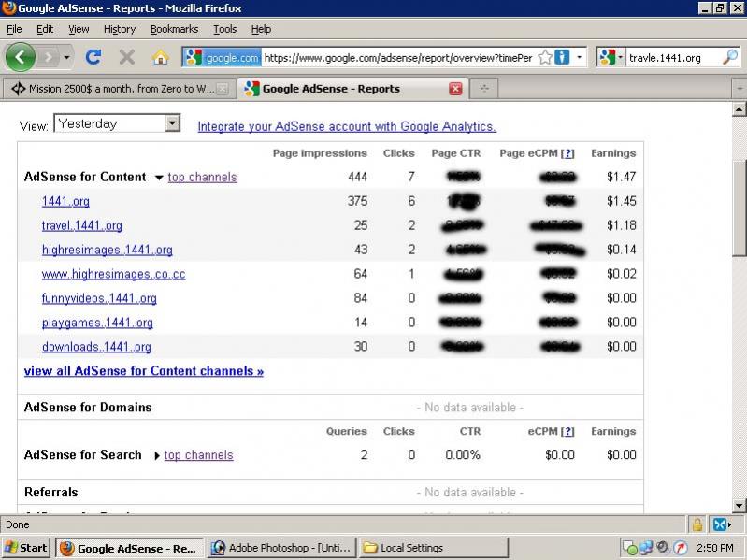This screenshot has width=747, height=560.
Task: Click the vertical scrollbar thumb
Action: (x=739, y=208)
